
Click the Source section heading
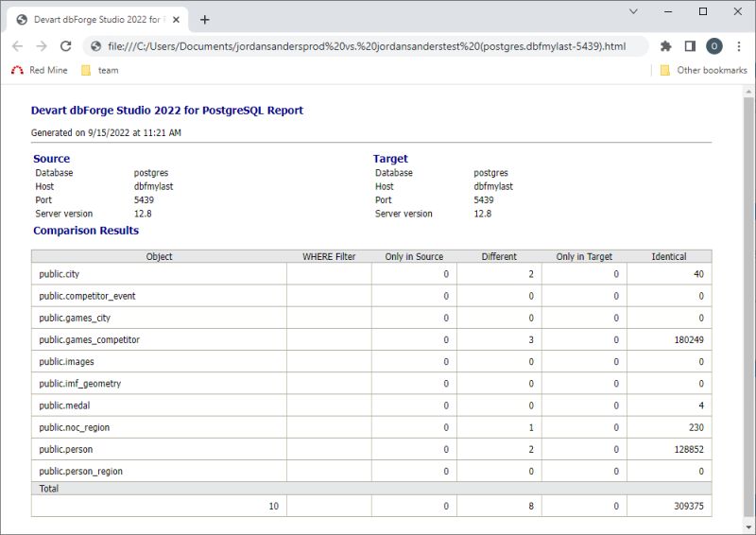coord(52,159)
